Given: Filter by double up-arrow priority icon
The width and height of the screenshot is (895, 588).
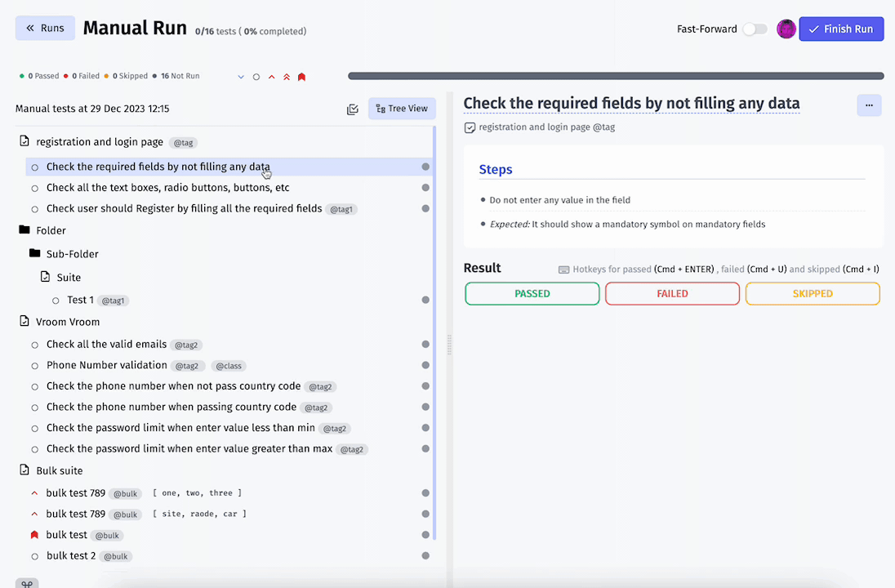Looking at the screenshot, I should [x=287, y=77].
